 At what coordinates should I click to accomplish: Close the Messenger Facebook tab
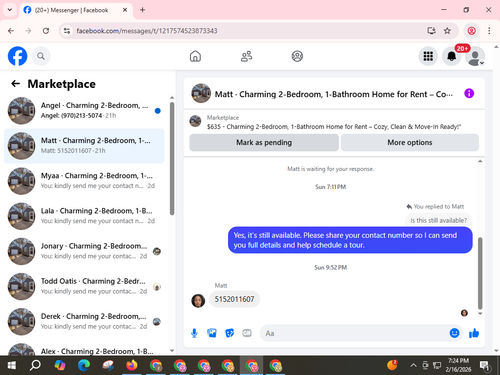point(125,10)
